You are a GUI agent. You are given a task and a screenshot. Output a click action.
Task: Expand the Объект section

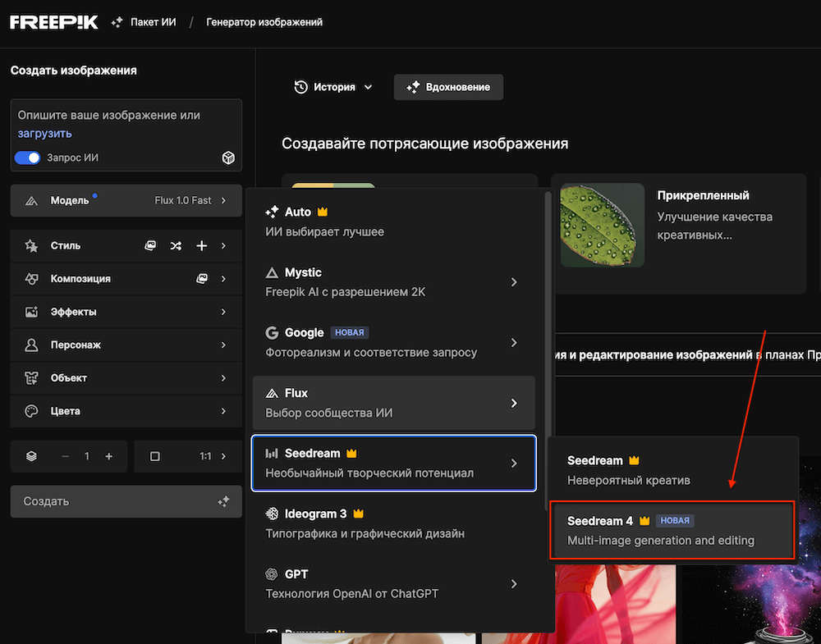126,377
